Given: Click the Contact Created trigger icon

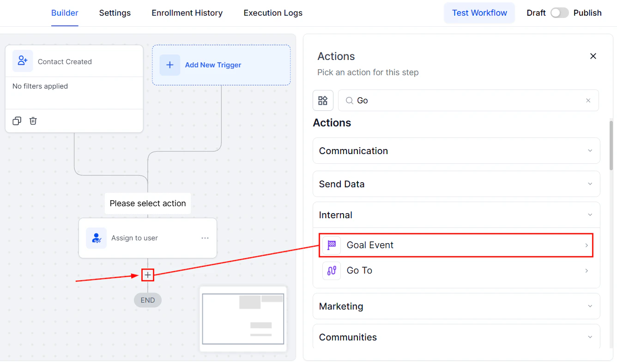Looking at the screenshot, I should coord(23,60).
